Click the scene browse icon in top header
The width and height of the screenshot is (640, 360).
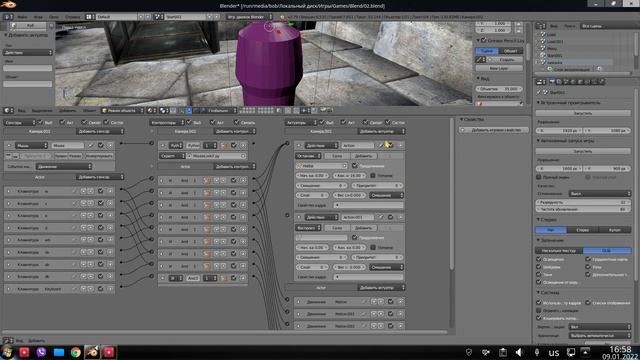click(x=158, y=17)
